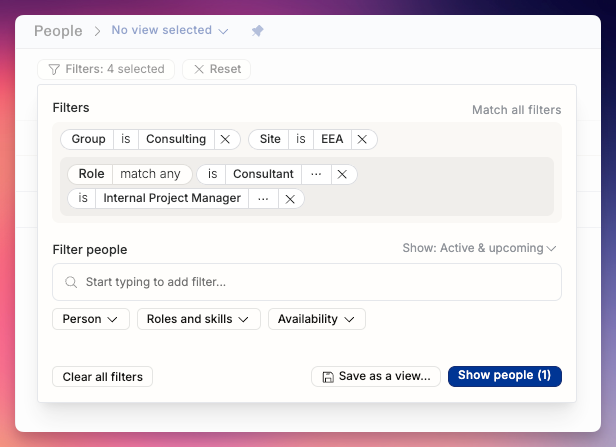
Task: Remove the Group is Consulting filter
Action: 225,139
